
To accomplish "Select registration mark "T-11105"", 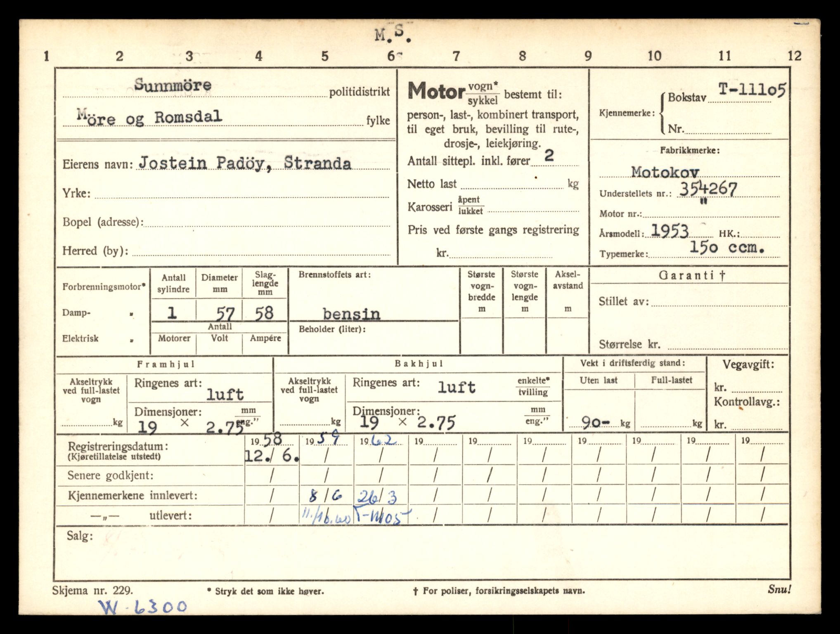I will pos(752,90).
